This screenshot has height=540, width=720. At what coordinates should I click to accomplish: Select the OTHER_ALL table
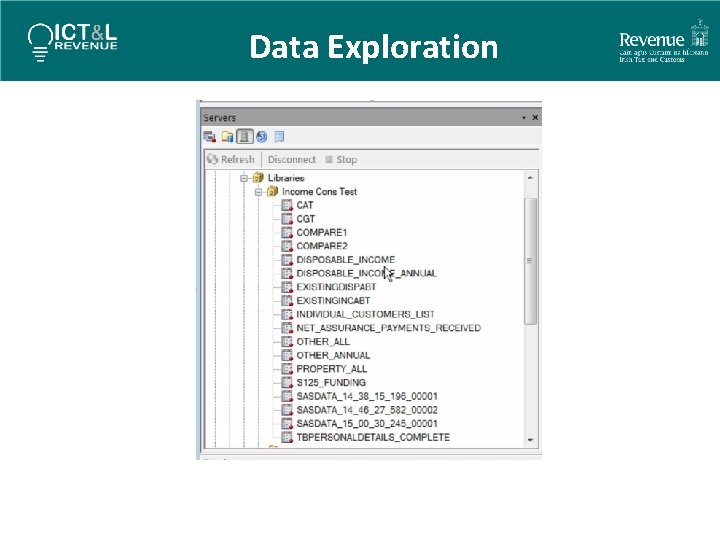(x=323, y=342)
